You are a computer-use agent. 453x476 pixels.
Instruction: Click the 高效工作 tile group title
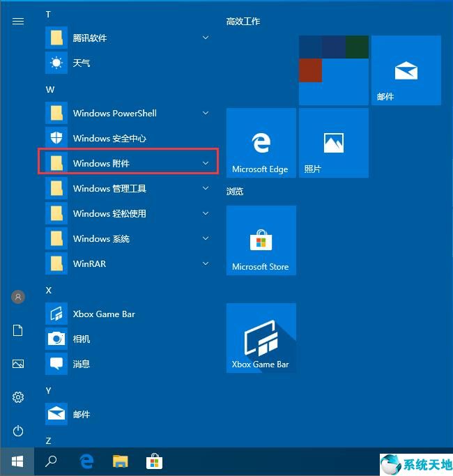[243, 21]
